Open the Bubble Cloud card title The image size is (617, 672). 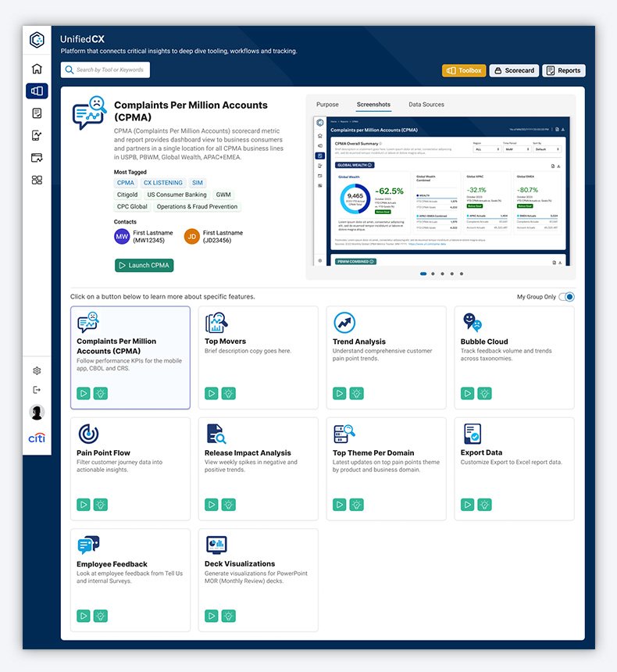click(484, 341)
